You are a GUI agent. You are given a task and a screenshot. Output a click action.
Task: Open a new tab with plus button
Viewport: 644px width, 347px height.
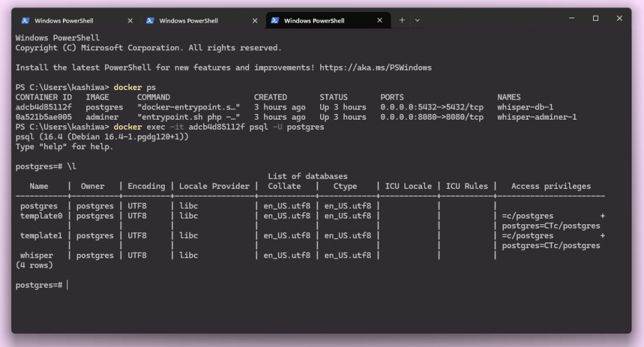pyautogui.click(x=402, y=20)
